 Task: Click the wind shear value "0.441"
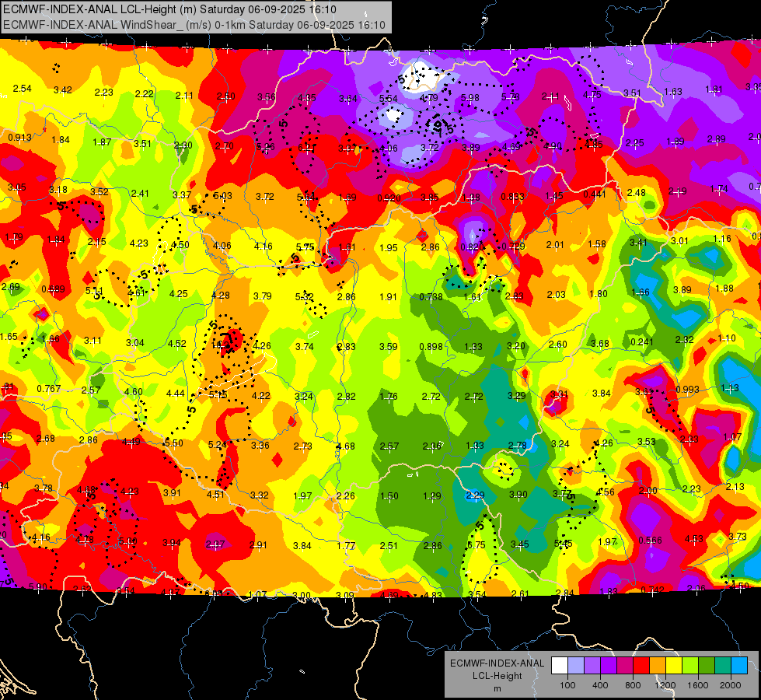(x=595, y=194)
